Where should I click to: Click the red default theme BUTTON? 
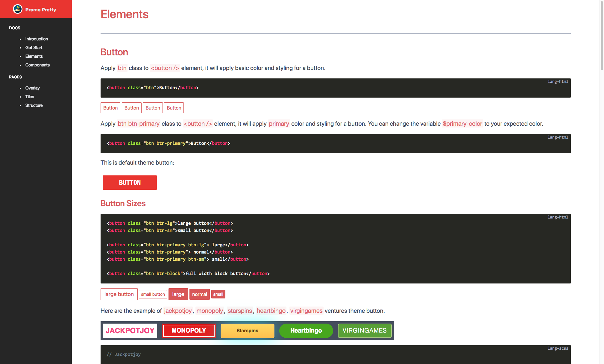(x=130, y=183)
